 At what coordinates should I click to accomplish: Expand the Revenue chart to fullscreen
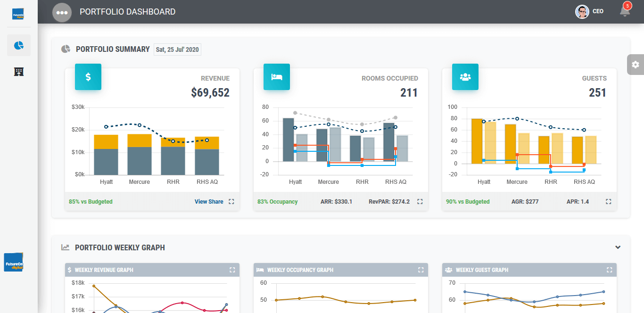pos(231,201)
